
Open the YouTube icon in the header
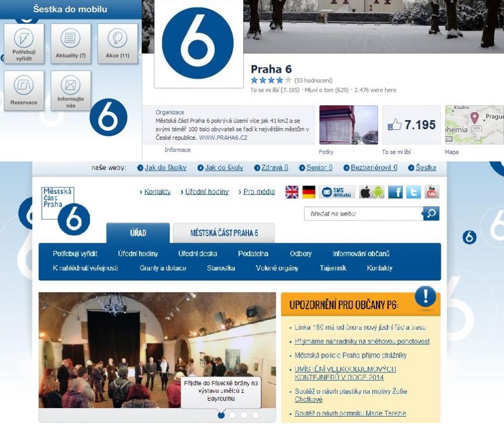click(432, 192)
